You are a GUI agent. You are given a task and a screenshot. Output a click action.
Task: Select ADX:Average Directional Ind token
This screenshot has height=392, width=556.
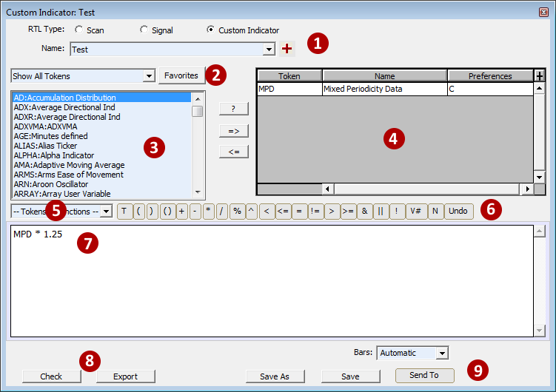[64, 107]
